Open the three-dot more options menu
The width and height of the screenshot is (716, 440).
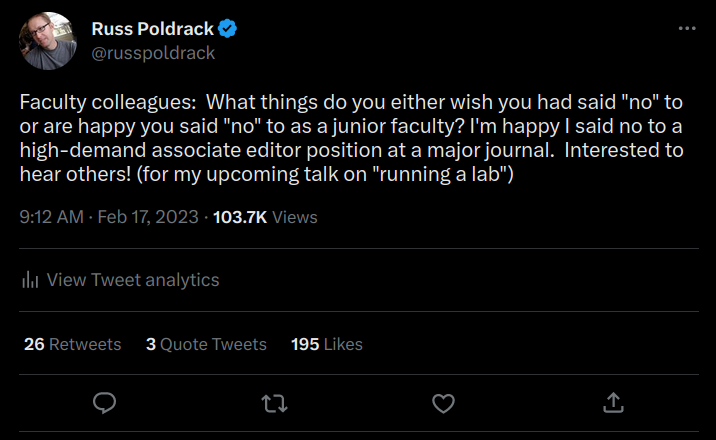coord(686,28)
